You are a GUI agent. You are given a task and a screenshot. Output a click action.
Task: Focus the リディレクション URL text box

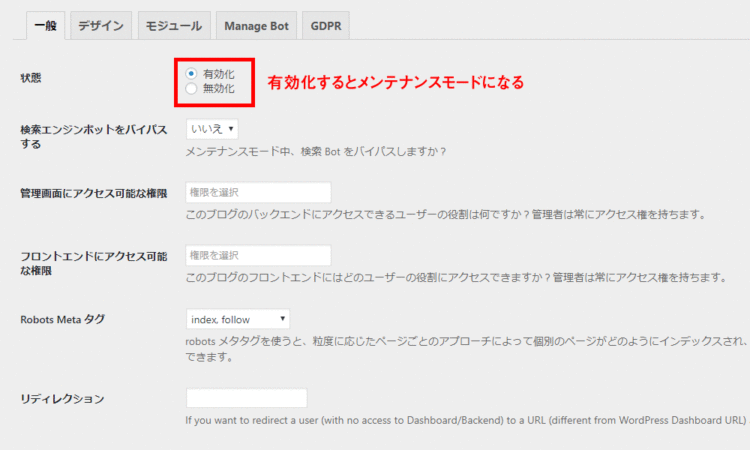click(x=246, y=398)
